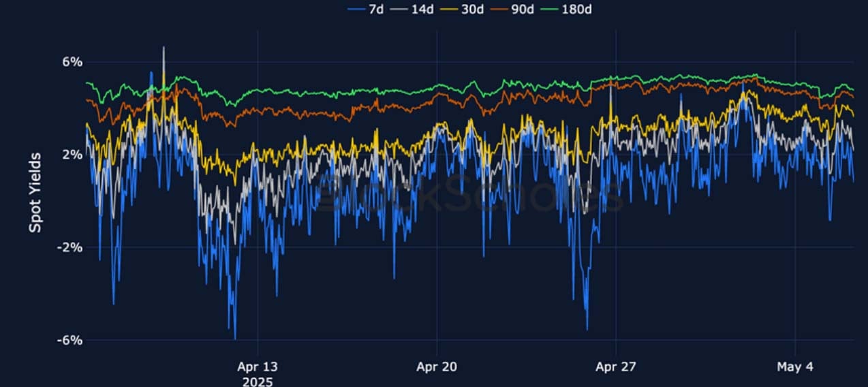The image size is (868, 387).
Task: Click the lowest blue 7d trough near -6%
Action: click(x=235, y=338)
